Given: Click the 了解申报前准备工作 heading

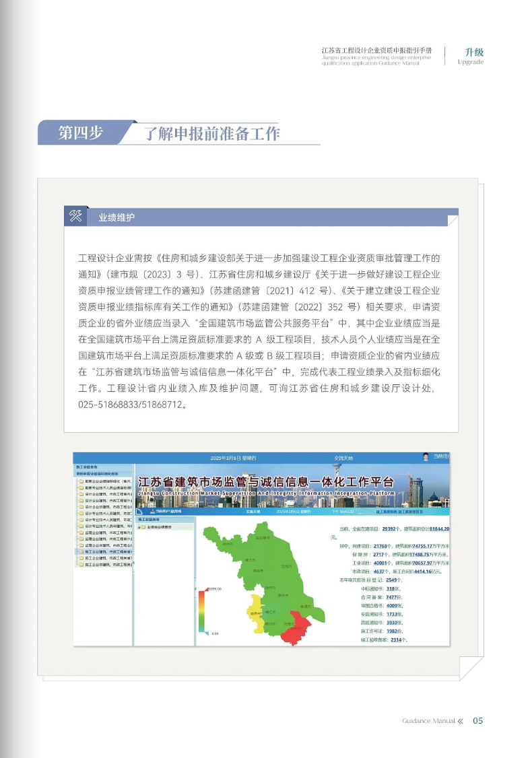Looking at the screenshot, I should pyautogui.click(x=212, y=133).
